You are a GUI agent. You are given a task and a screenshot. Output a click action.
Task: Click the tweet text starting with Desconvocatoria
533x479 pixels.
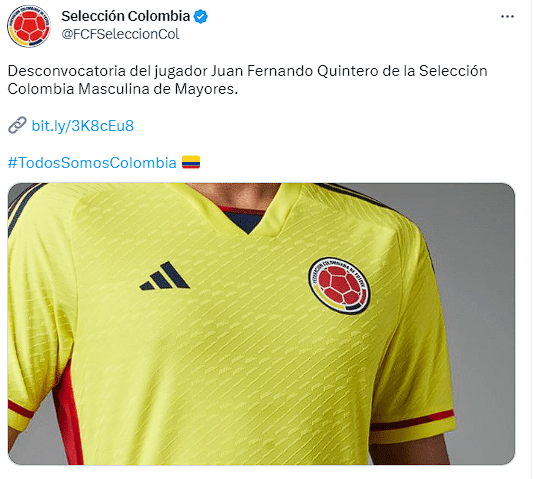pos(247,80)
